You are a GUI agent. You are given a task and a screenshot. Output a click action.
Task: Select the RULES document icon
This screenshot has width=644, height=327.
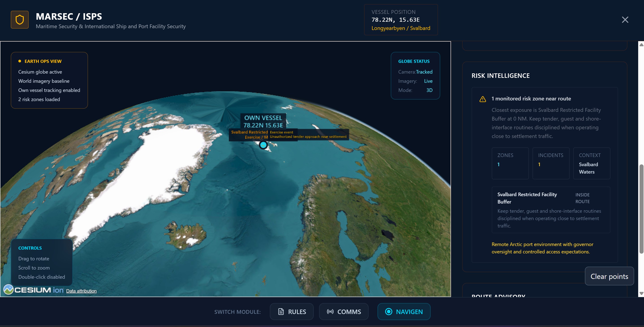point(281,312)
